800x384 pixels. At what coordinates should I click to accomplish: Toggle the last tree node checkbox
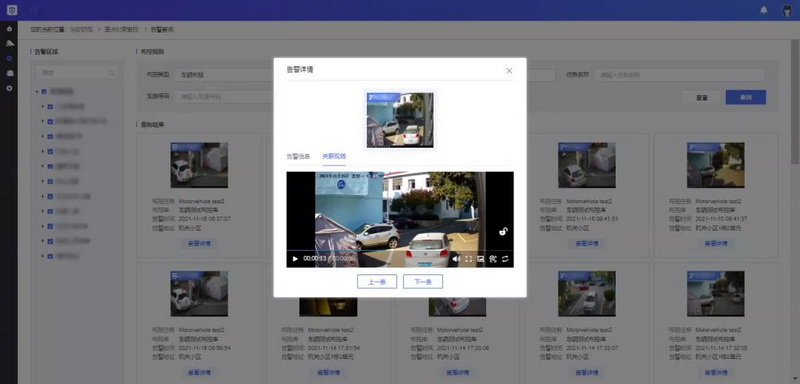[x=50, y=257]
